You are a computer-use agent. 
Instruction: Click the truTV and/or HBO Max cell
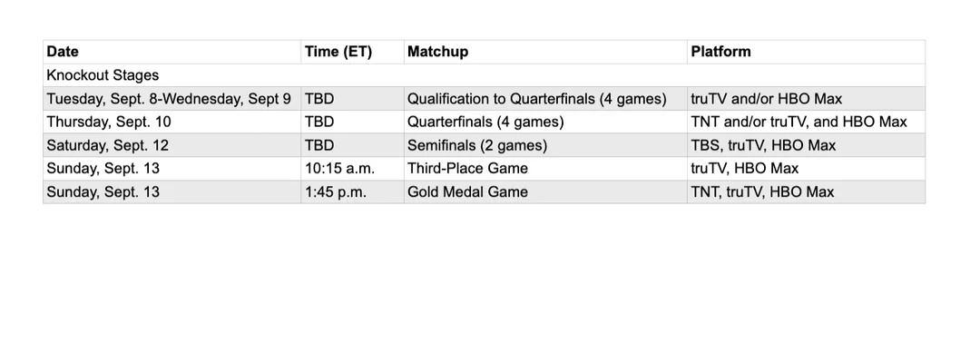807,99
